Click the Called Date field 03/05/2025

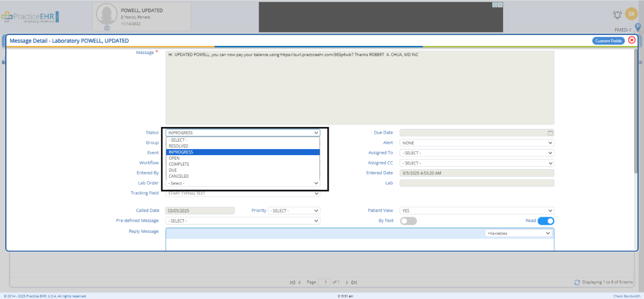click(x=200, y=211)
